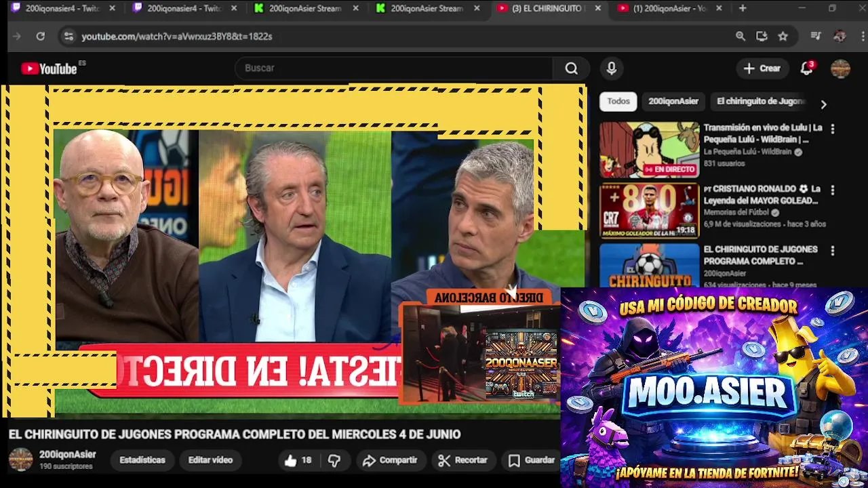868x488 pixels.
Task: Click the forward navigation arrow
Action: point(17,36)
